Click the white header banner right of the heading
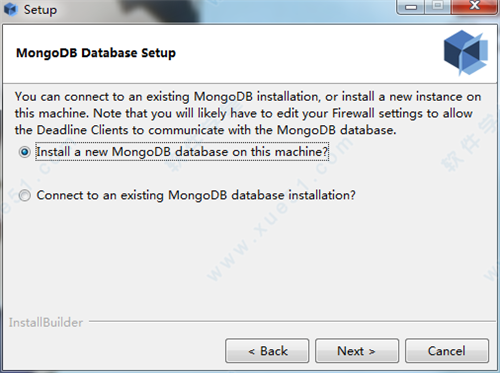This screenshot has width=500, height=373. point(307,53)
